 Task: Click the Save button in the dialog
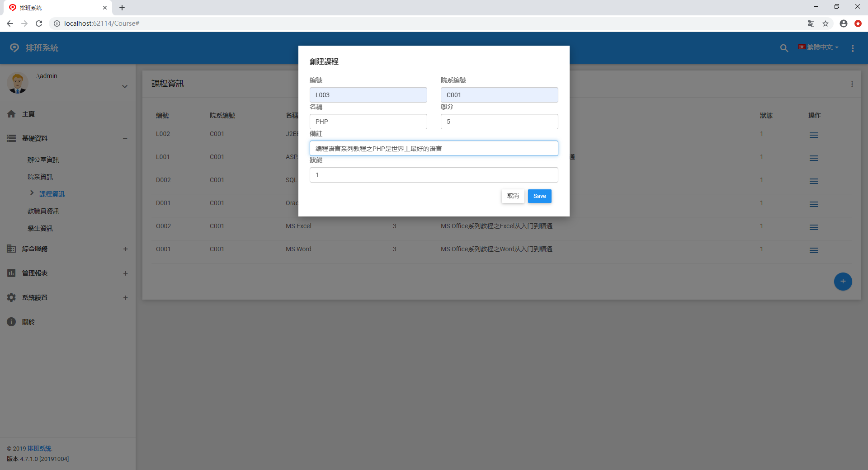coord(539,196)
